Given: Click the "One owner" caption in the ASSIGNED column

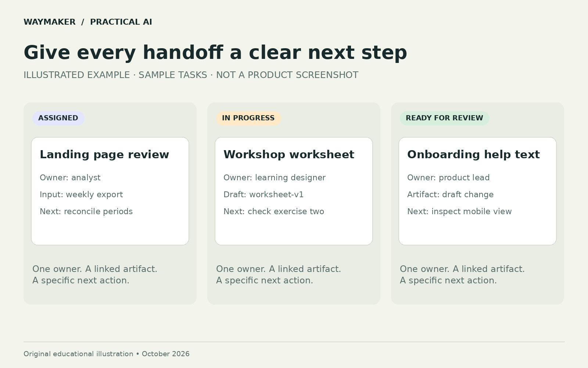Looking at the screenshot, I should pyautogui.click(x=95, y=275).
